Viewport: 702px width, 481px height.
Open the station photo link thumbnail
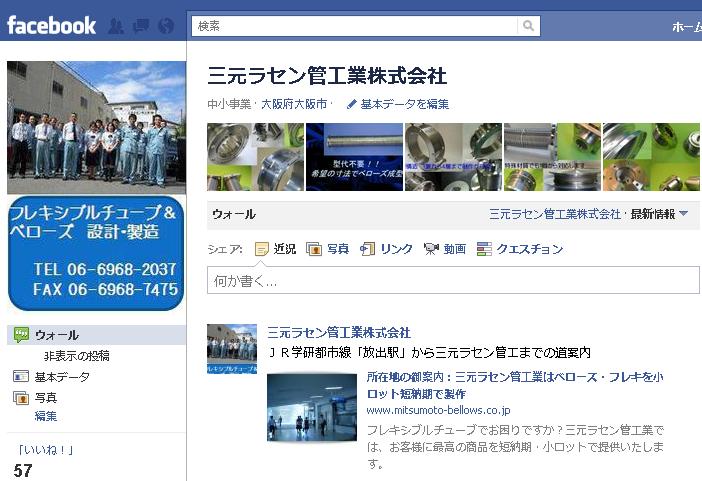(x=312, y=407)
